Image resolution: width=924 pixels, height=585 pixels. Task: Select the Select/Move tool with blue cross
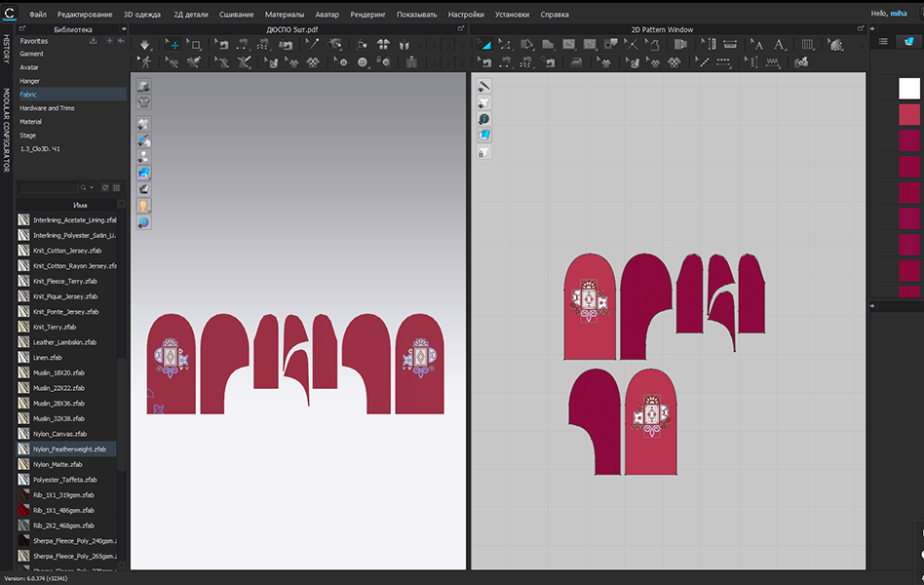click(x=173, y=45)
